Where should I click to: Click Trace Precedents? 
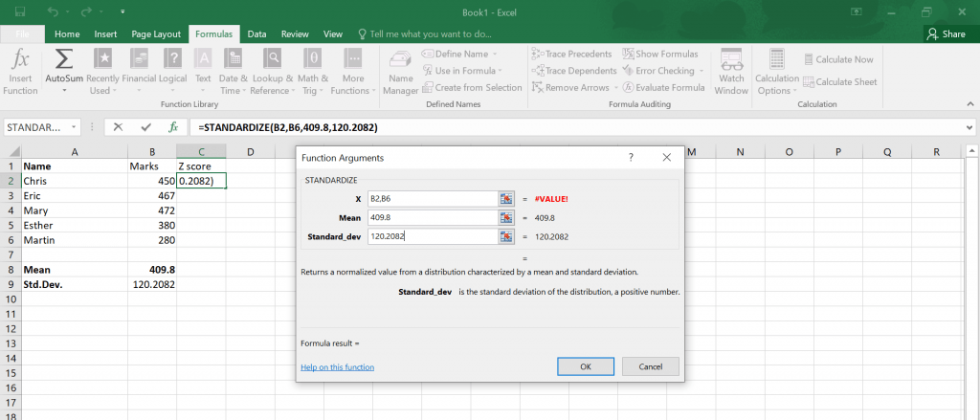coord(571,54)
